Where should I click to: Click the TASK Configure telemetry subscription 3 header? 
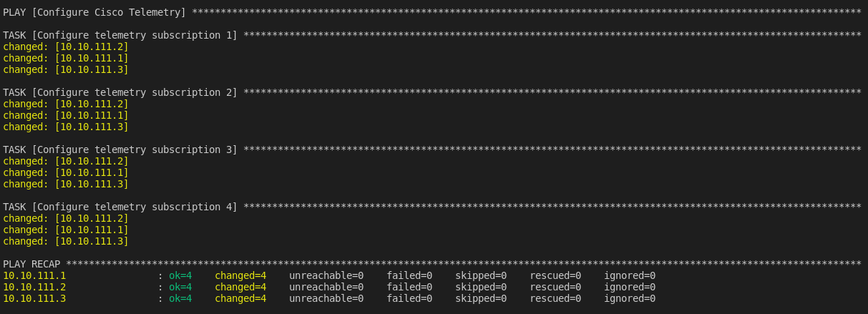(x=120, y=149)
